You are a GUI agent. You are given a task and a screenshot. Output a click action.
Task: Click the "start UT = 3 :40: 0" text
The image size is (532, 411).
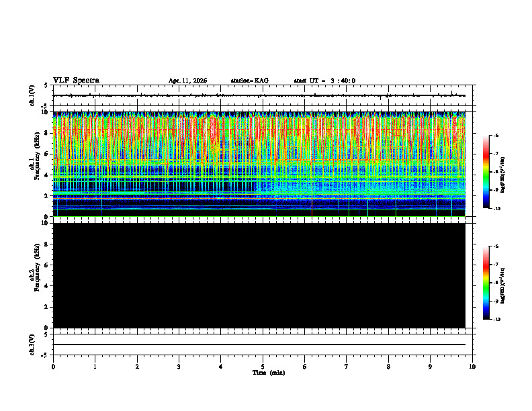click(x=324, y=81)
